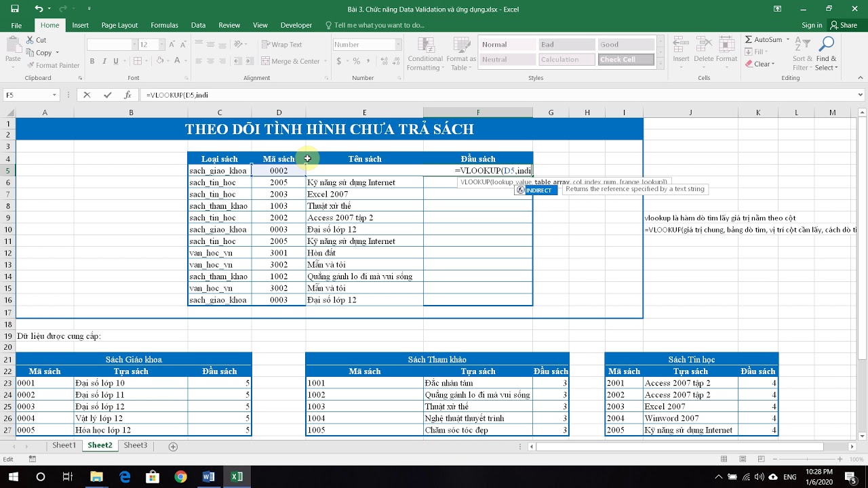Apply the Bad cell style
This screenshot has height=488, width=868.
point(567,45)
